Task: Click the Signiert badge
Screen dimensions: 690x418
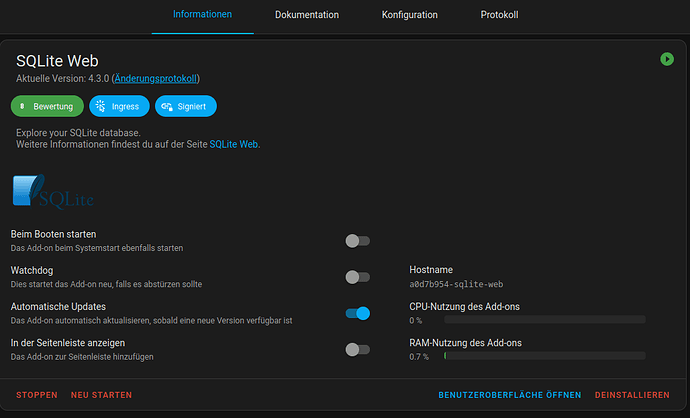Action: [186, 106]
